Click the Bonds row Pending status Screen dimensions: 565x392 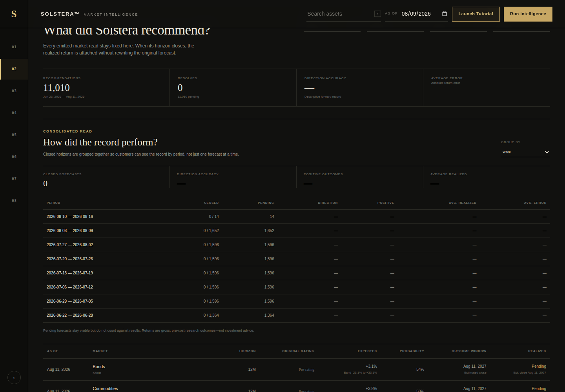click(539, 367)
